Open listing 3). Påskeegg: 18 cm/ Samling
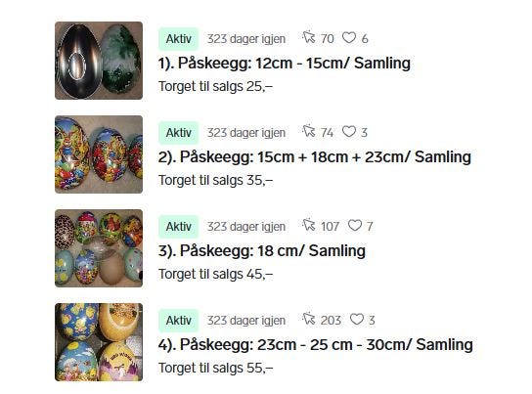The image size is (532, 394). pos(262,251)
